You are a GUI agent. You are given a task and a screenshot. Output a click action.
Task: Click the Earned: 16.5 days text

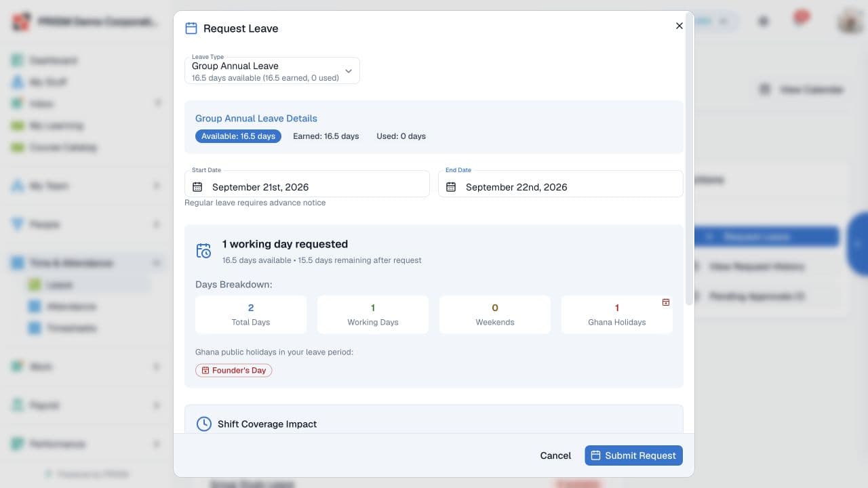coord(326,136)
